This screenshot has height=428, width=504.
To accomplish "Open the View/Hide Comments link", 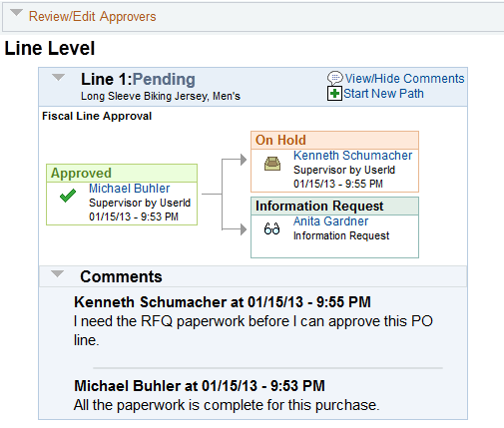I will [x=404, y=79].
